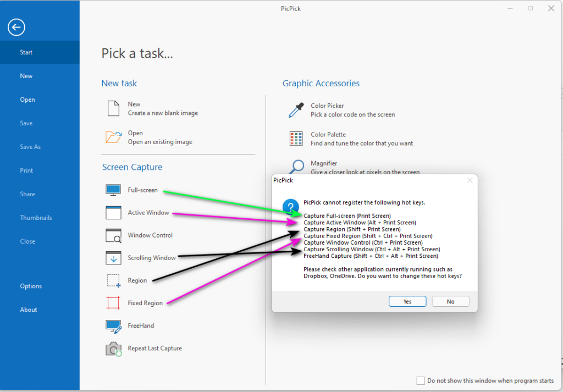Click the Scrolling Window label
The image size is (563, 392).
click(152, 258)
